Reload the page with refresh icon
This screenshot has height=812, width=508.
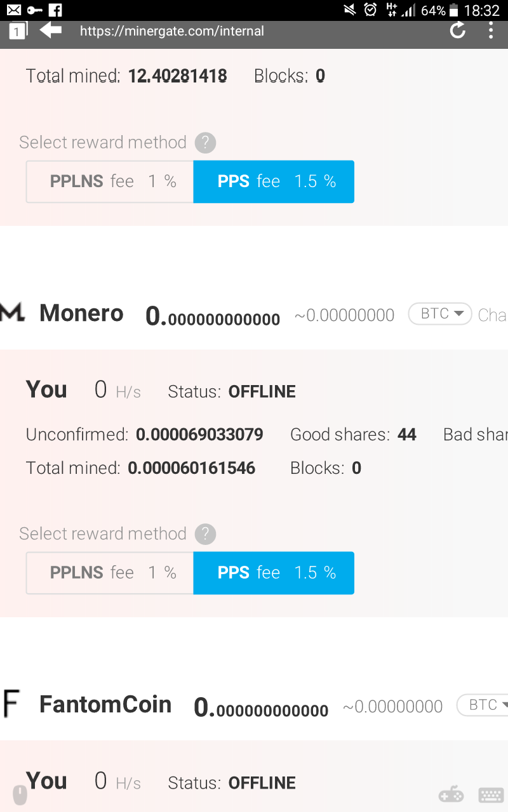(457, 30)
